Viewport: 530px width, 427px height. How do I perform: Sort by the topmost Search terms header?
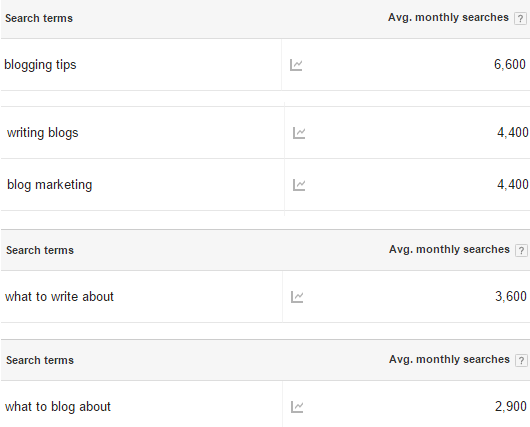[x=39, y=18]
